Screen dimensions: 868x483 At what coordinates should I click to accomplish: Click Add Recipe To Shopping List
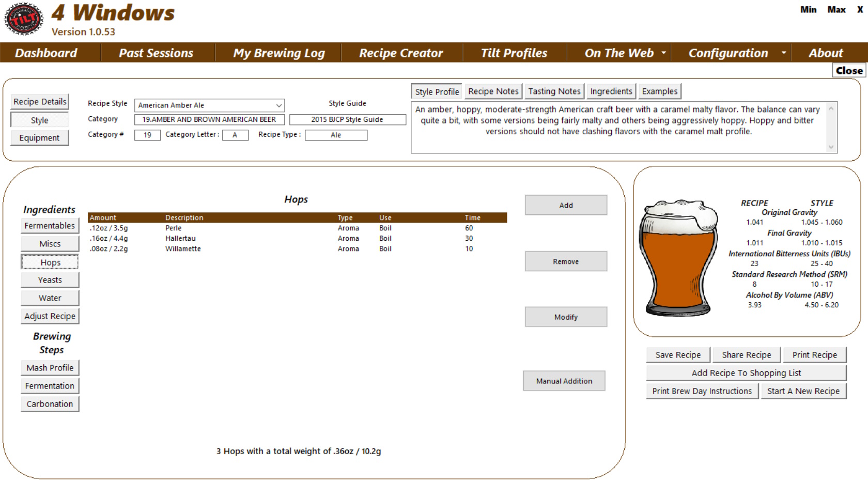point(746,373)
